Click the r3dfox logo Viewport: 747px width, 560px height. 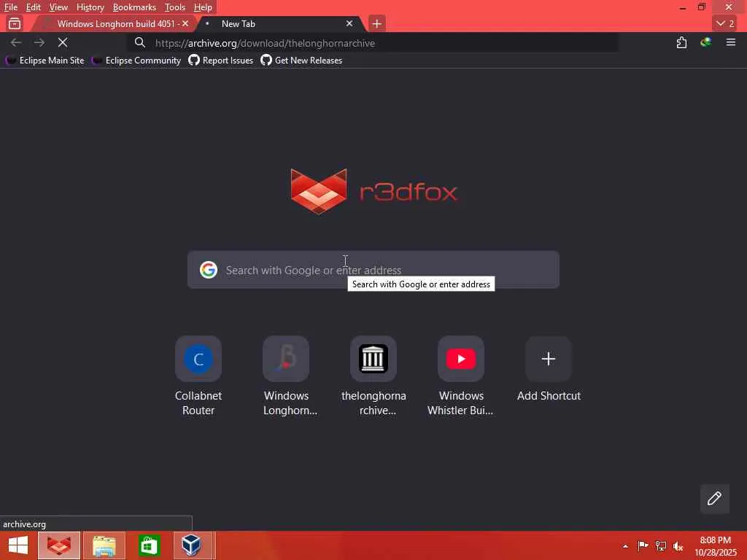coord(374,192)
